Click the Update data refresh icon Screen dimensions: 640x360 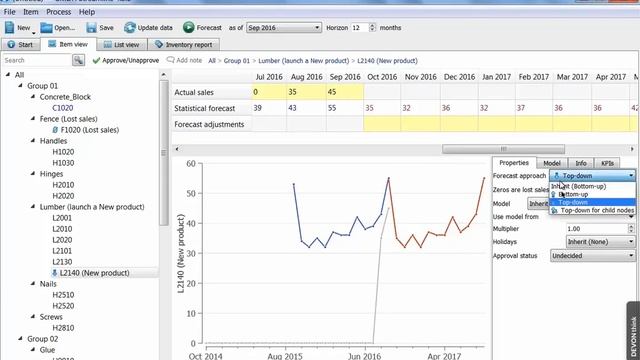point(130,27)
